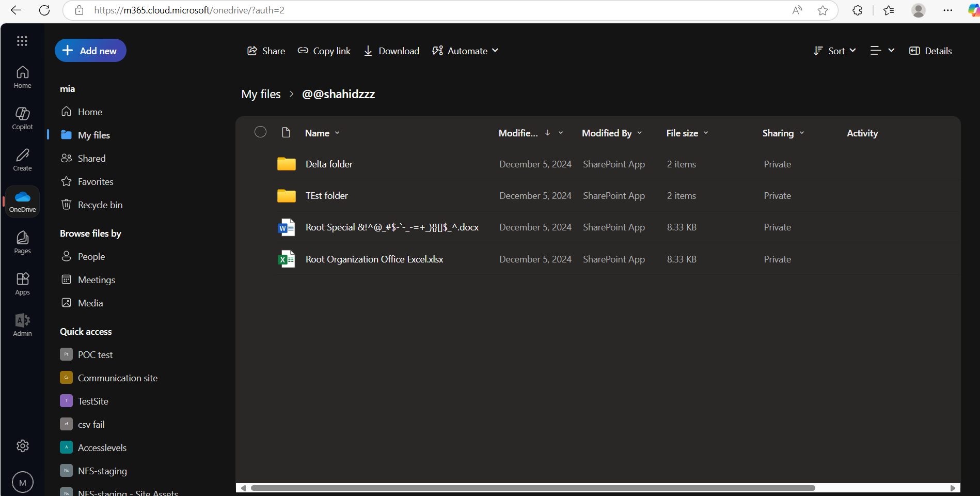
Task: Click the scrollbar left arrow
Action: click(x=243, y=488)
